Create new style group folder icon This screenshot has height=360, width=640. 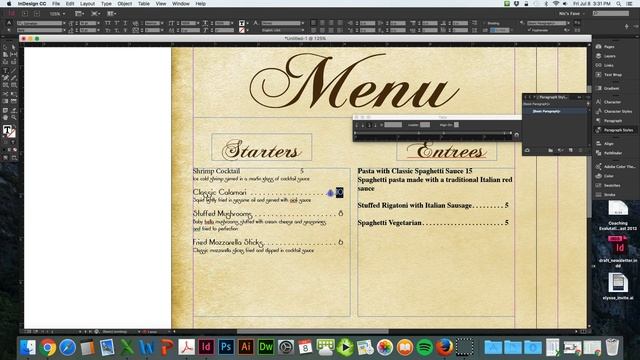[x=550, y=150]
